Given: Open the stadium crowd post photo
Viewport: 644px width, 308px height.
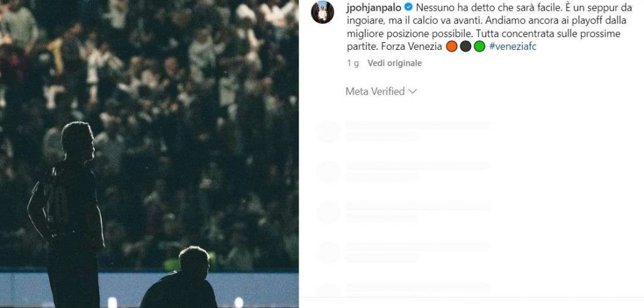Looking at the screenshot, I should click(x=149, y=154).
